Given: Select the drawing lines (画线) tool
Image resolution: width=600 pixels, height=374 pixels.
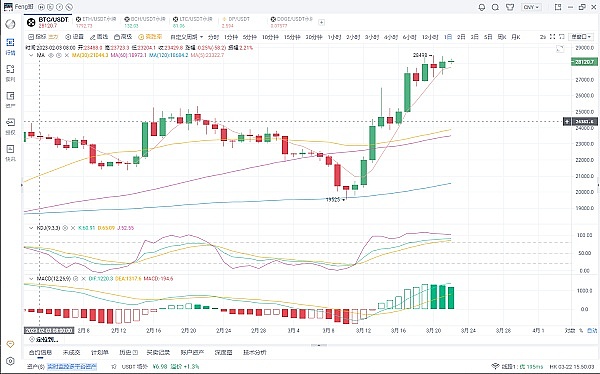Looking at the screenshot, I should pos(99,37).
